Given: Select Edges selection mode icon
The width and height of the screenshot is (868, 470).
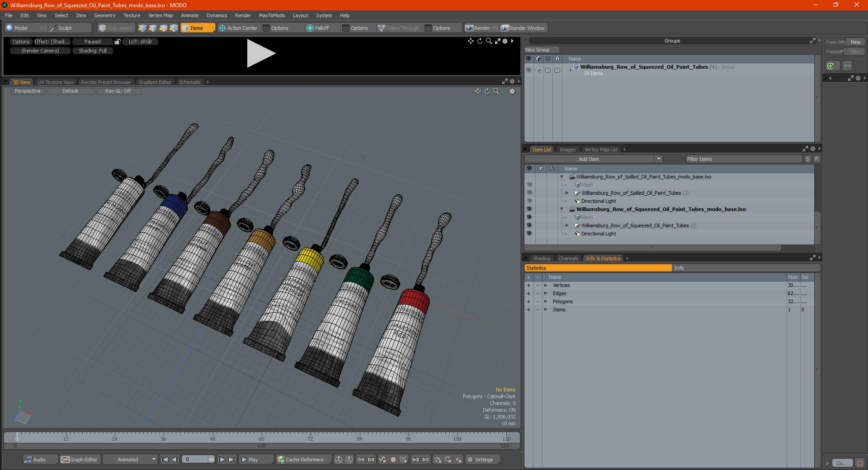Looking at the screenshot, I should pyautogui.click(x=153, y=28).
